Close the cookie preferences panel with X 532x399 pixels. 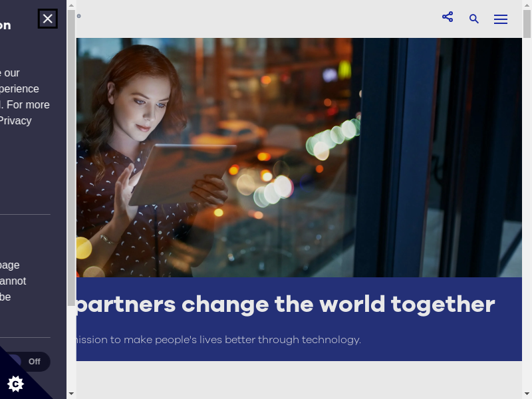[x=47, y=19]
